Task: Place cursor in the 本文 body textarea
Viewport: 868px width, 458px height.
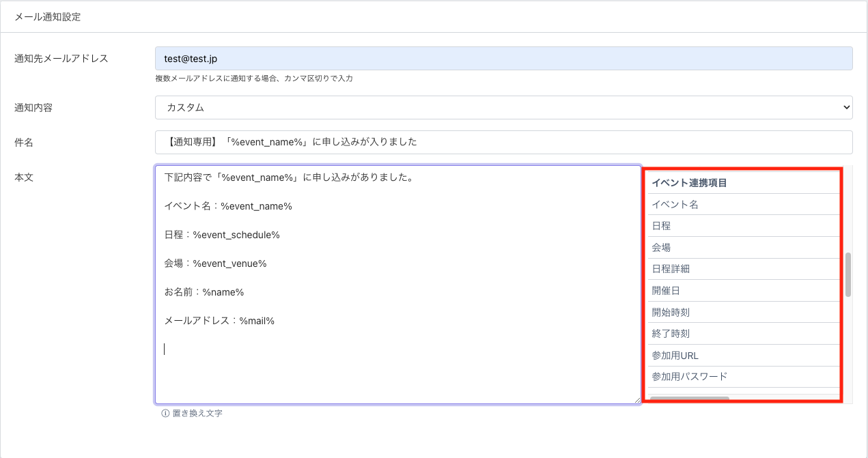Action: pos(397,369)
